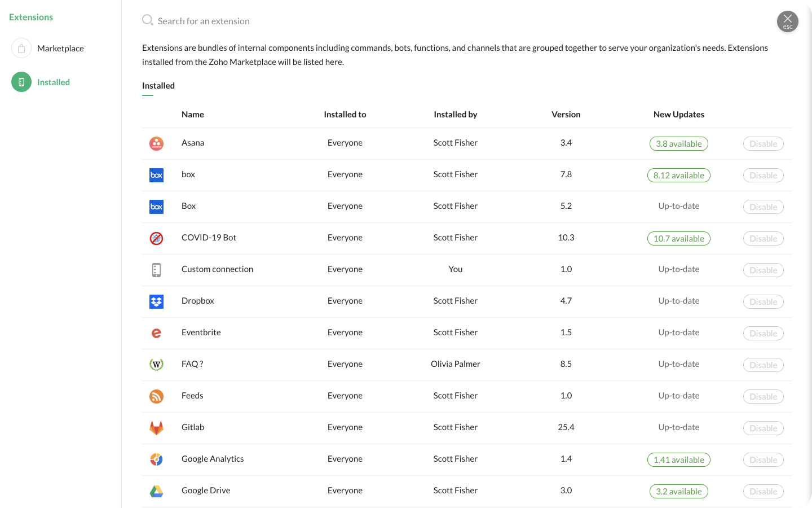Click the Feeds RSS icon
The width and height of the screenshot is (812, 508).
pos(156,396)
